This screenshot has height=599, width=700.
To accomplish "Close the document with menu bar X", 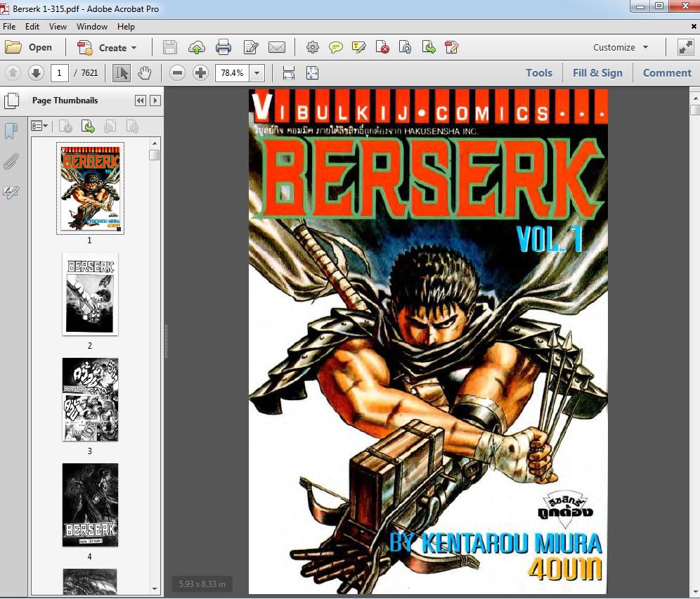I will (x=694, y=27).
